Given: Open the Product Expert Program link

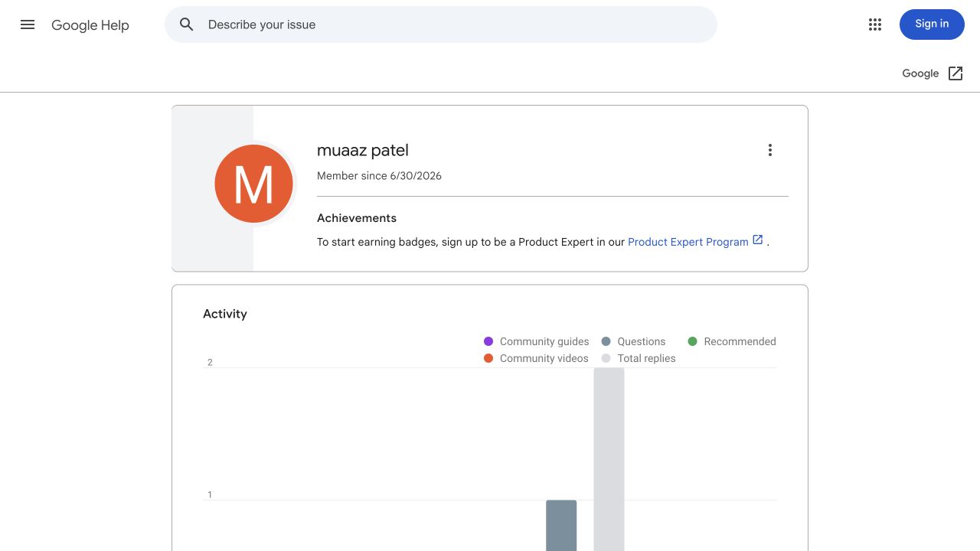Looking at the screenshot, I should click(688, 242).
